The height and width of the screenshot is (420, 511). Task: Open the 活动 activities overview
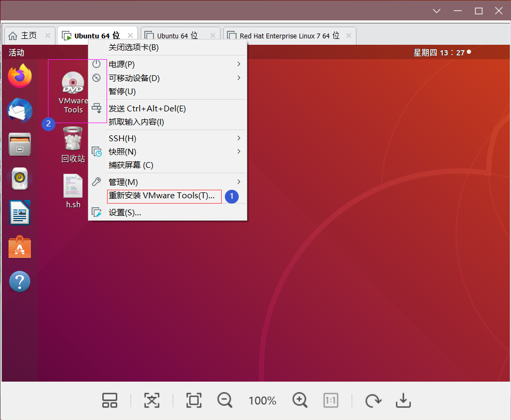[x=17, y=52]
